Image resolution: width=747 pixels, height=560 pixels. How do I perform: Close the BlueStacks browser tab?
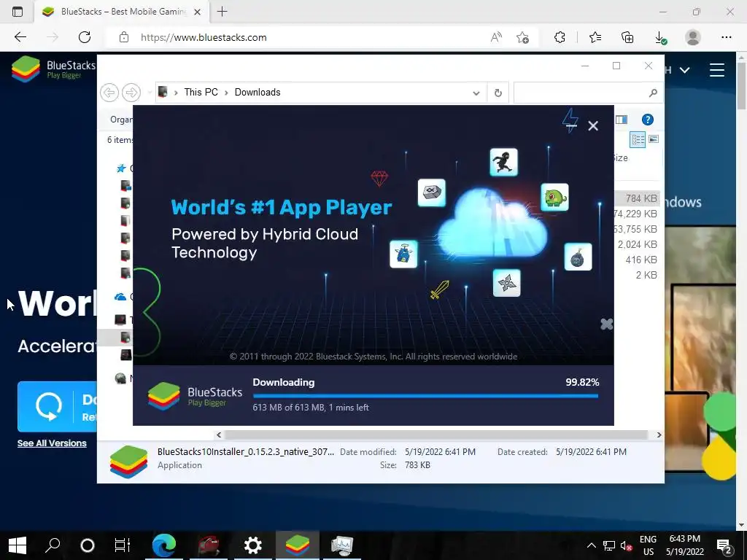click(197, 12)
